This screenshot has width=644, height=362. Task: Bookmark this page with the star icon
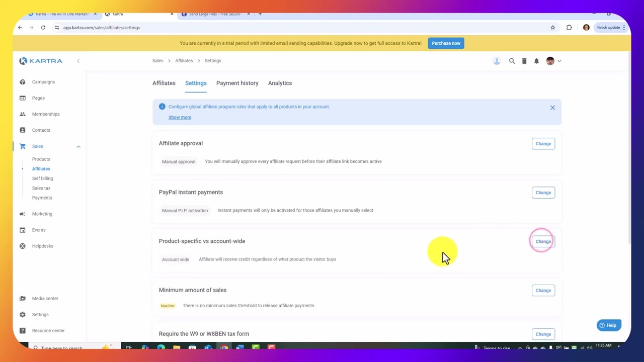pos(552,28)
